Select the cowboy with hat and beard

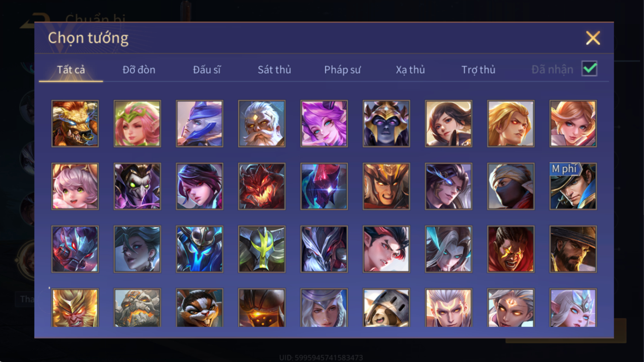[573, 249]
